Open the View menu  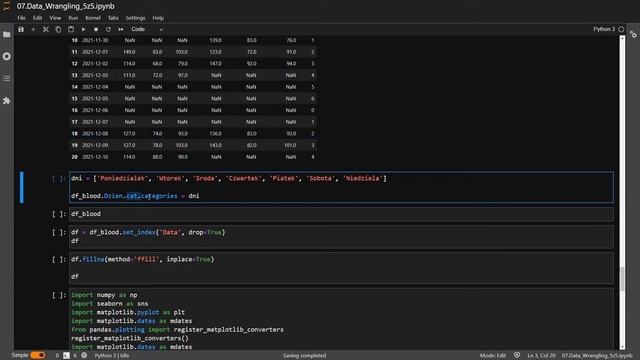[x=55, y=18]
